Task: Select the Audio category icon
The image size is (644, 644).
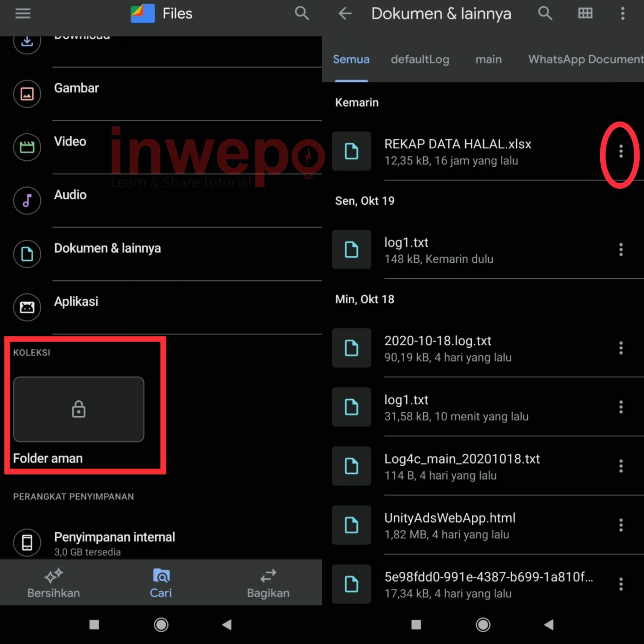Action: (27, 200)
